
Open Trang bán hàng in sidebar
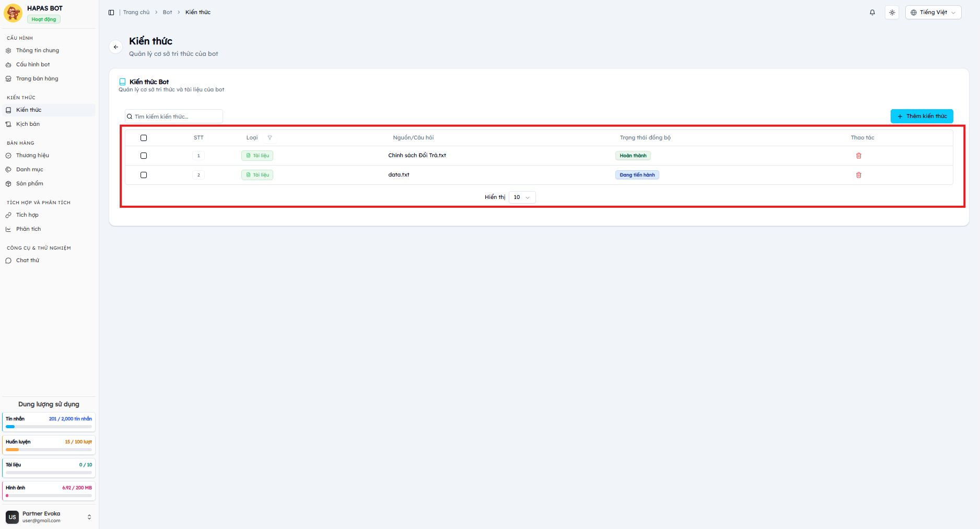click(x=49, y=79)
